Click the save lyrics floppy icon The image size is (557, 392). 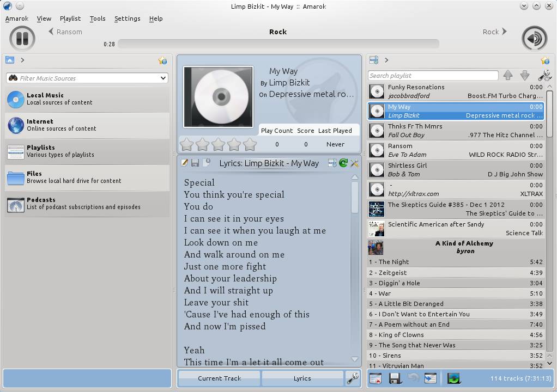tap(195, 163)
